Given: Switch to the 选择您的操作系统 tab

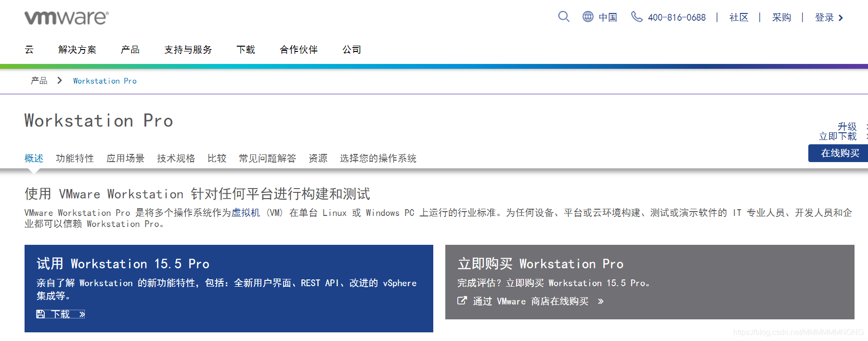Looking at the screenshot, I should [x=378, y=158].
